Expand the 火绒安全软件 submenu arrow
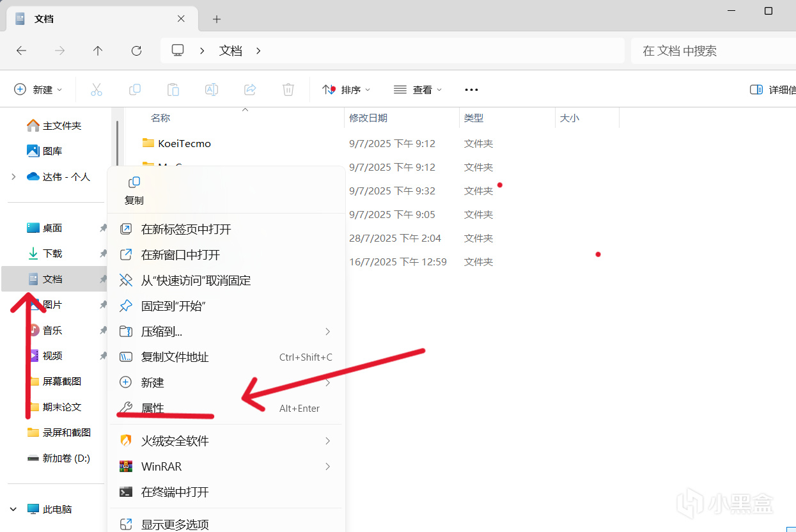796x532 pixels. pos(327,441)
